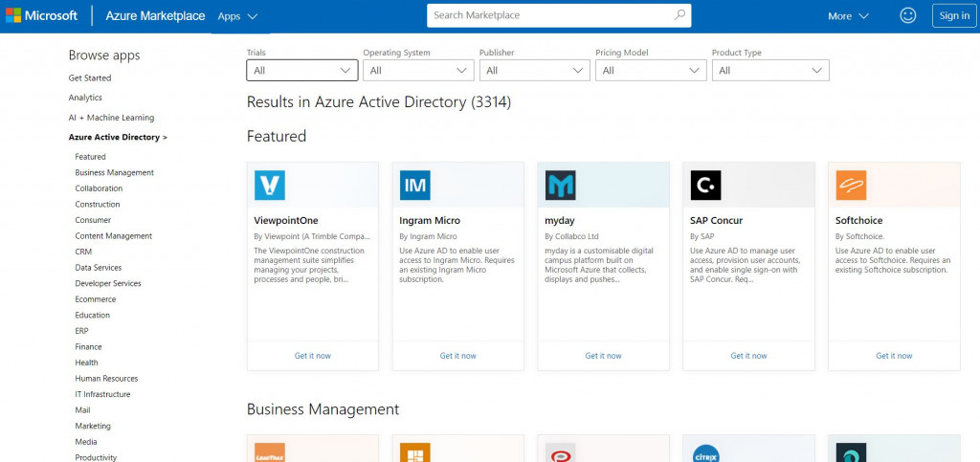The width and height of the screenshot is (980, 462).
Task: Expand the More menu in header
Action: [848, 16]
